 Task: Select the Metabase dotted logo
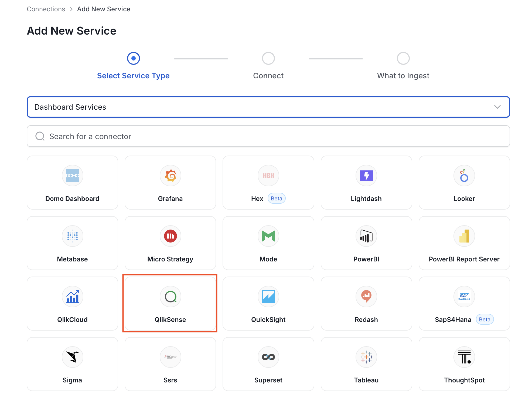pyautogui.click(x=72, y=236)
